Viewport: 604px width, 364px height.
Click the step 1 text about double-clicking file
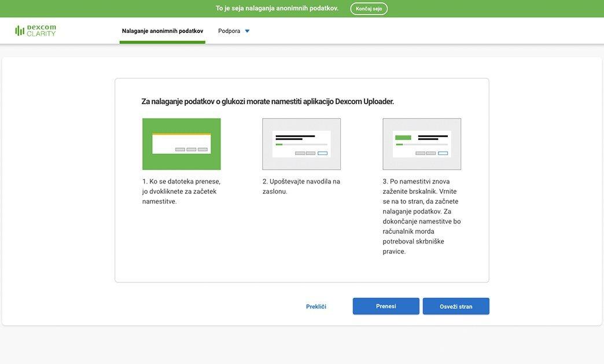[x=181, y=192]
